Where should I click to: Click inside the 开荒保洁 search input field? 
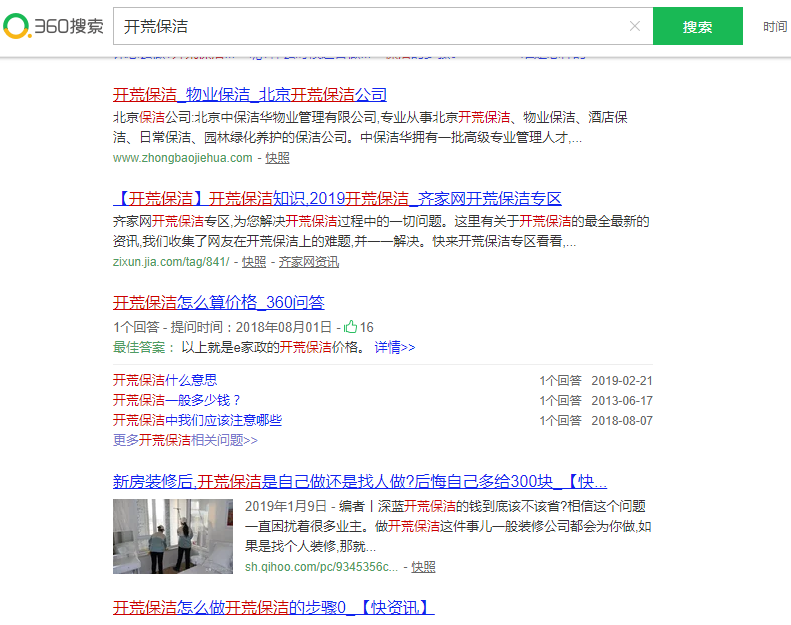point(370,27)
